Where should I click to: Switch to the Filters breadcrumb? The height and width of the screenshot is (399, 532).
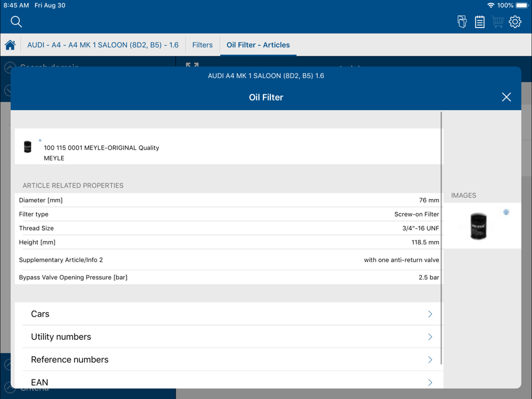click(203, 45)
